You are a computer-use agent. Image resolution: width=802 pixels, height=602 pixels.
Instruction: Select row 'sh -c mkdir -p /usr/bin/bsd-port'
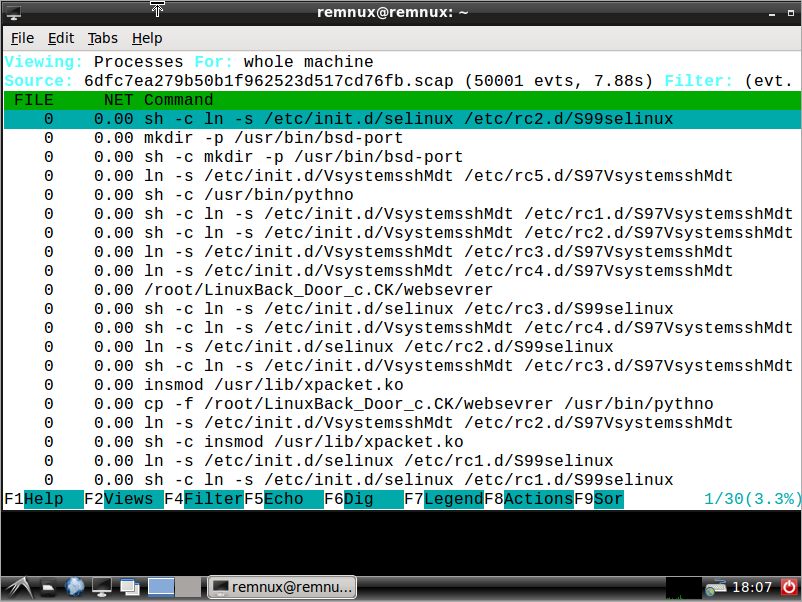pyautogui.click(x=403, y=157)
